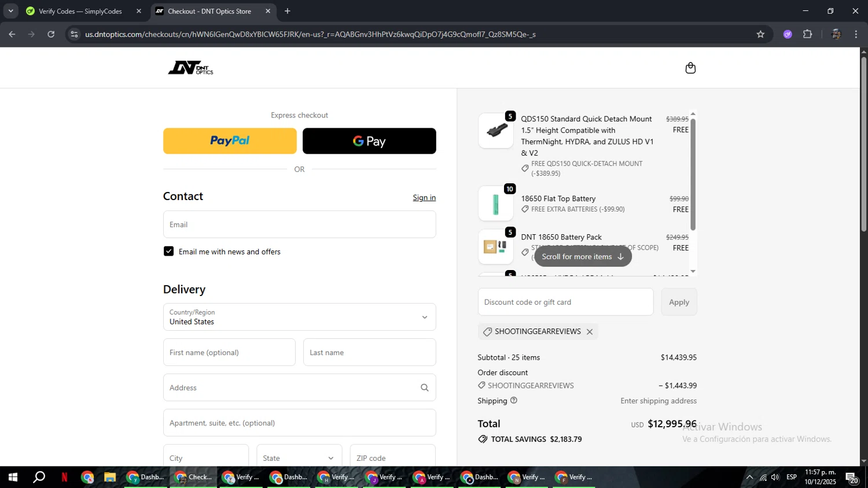The width and height of the screenshot is (868, 488).
Task: Open Windows taskbar search
Action: pyautogui.click(x=39, y=477)
